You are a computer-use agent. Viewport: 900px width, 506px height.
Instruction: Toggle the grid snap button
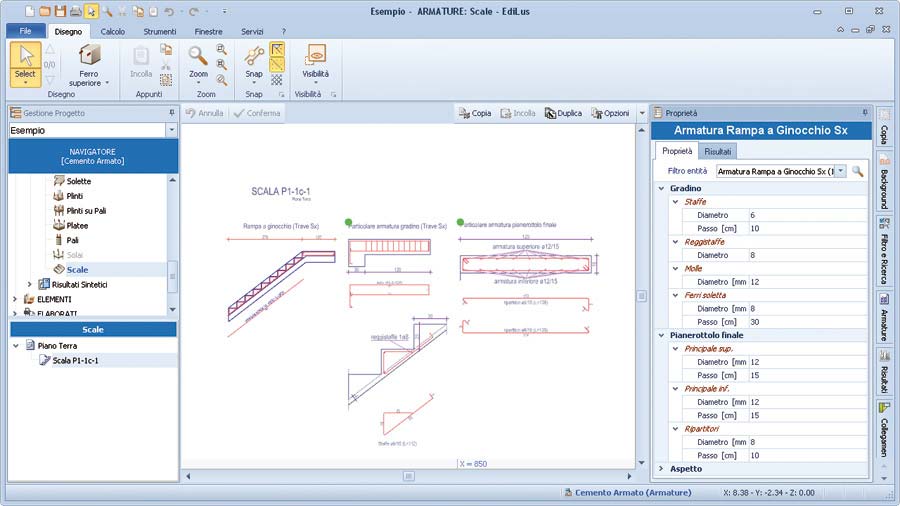point(277,80)
